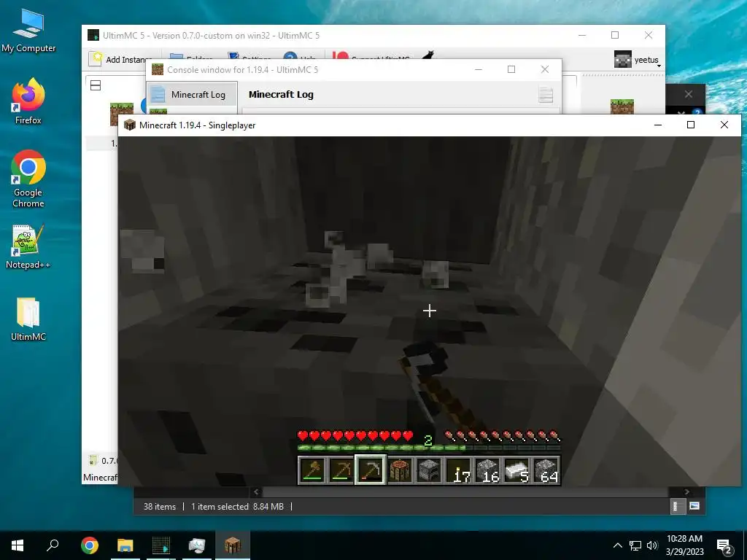
Task: Open the notification center with 2 alerts
Action: [x=724, y=546]
